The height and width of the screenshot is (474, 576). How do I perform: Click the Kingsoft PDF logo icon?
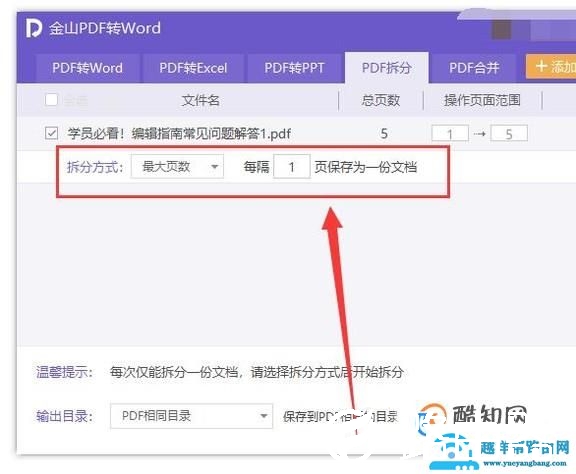33,28
